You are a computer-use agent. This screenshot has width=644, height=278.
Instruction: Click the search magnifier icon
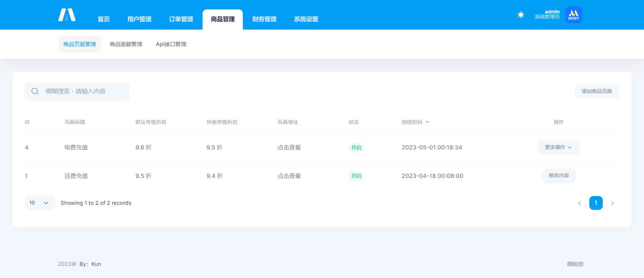click(x=35, y=91)
